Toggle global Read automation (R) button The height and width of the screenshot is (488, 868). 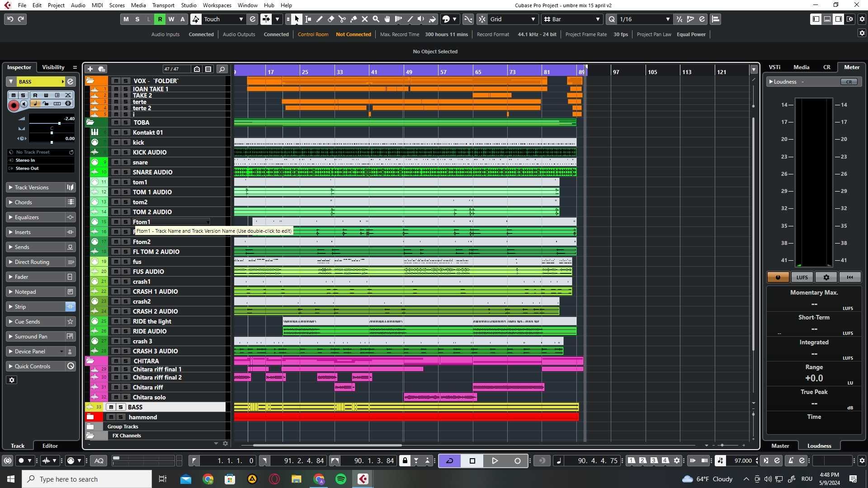click(x=160, y=19)
